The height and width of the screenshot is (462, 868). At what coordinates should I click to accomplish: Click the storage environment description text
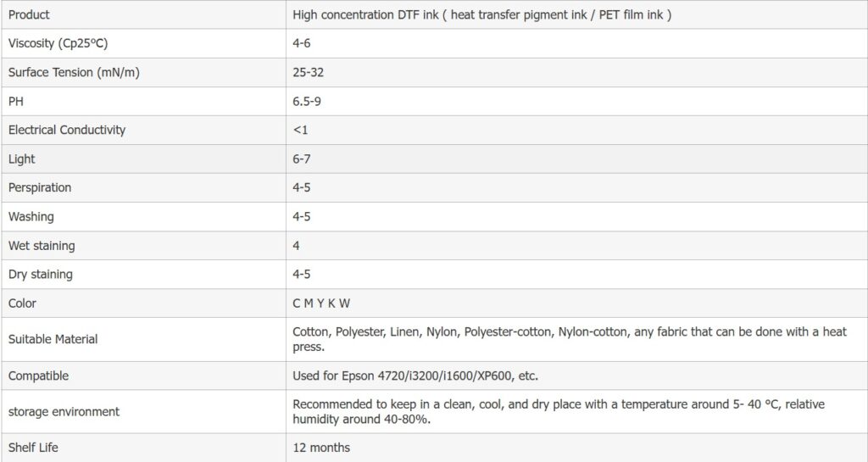[x=559, y=412]
